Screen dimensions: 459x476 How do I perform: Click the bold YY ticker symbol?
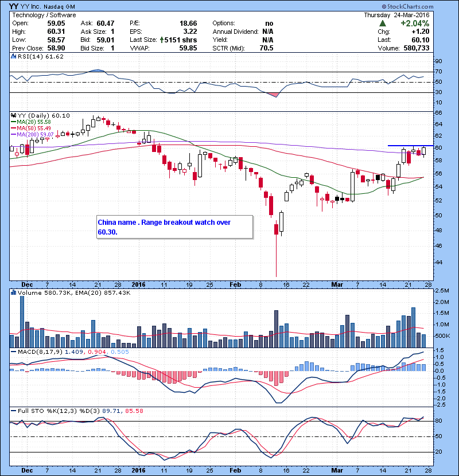14,6
